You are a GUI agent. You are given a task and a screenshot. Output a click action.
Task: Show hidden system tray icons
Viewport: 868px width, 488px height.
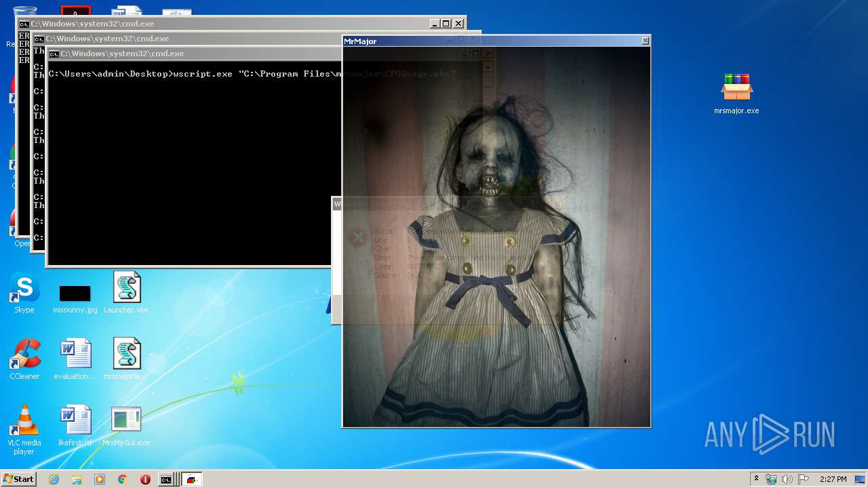(757, 479)
